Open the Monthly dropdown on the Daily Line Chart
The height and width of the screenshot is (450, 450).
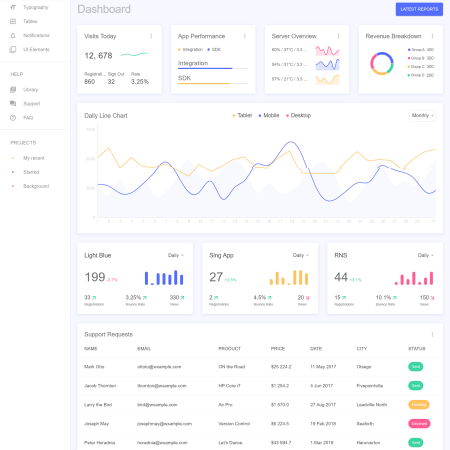coord(422,116)
